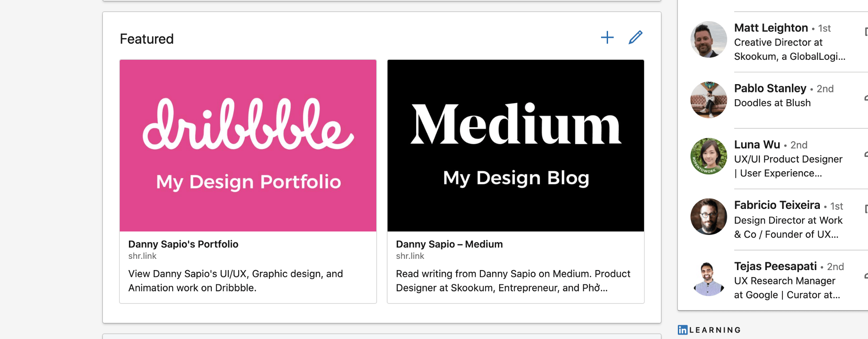The image size is (868, 339).
Task: Click the "Danny Sapio's Portfolio" title
Action: [x=183, y=244]
